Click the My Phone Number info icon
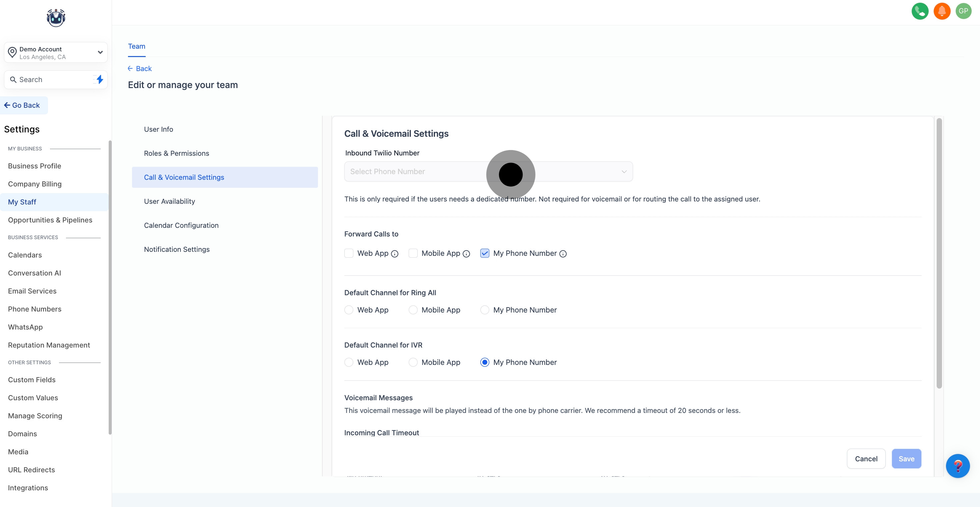This screenshot has height=507, width=980. [563, 254]
